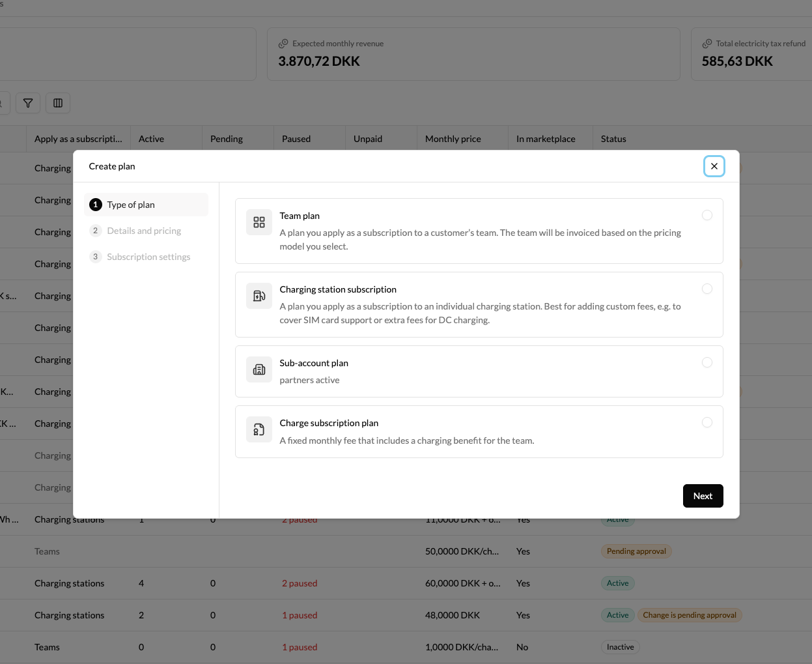The width and height of the screenshot is (812, 664).
Task: Go to step 1 Type of plan
Action: pyautogui.click(x=146, y=205)
